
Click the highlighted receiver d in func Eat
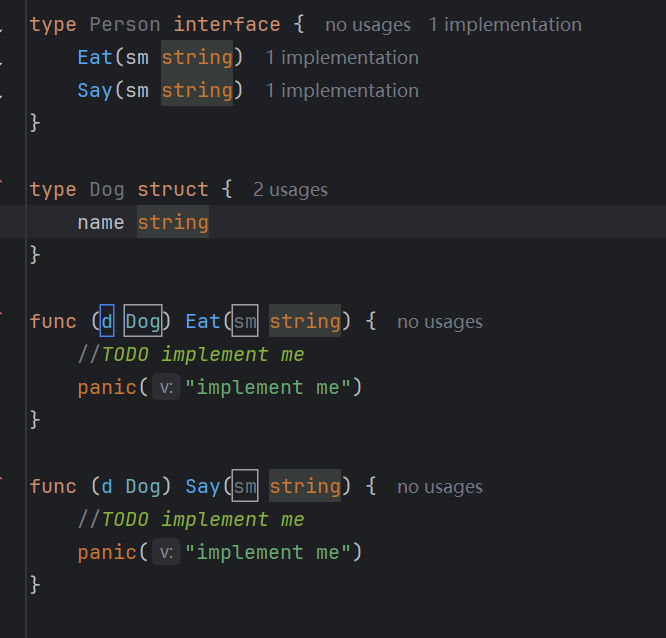(107, 321)
